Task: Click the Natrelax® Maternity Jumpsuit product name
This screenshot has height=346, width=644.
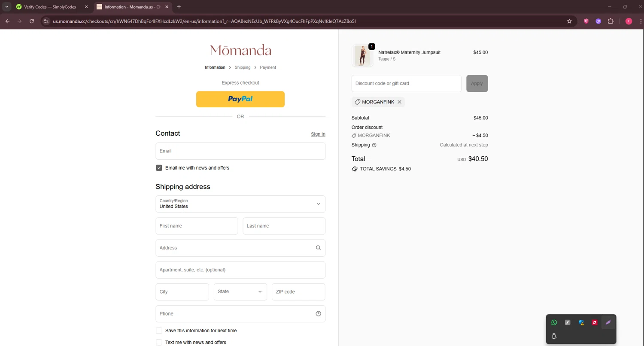Action: (409, 52)
